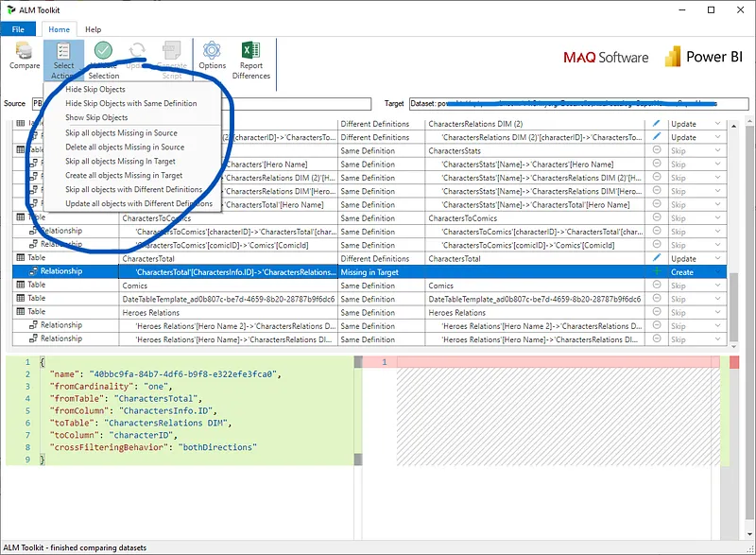Screen dimensions: 756x555
Task: Click grid scrollbar down arrow
Action: click(x=733, y=346)
